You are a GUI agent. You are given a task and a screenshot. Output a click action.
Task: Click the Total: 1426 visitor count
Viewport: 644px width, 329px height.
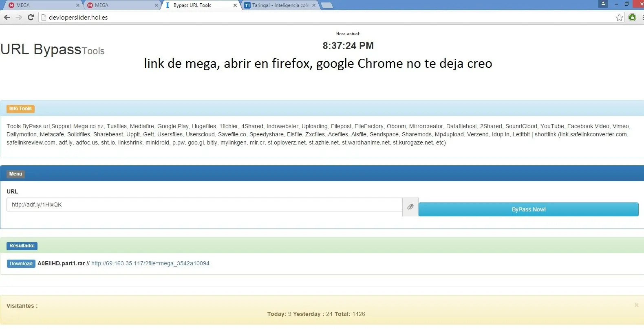coord(350,314)
